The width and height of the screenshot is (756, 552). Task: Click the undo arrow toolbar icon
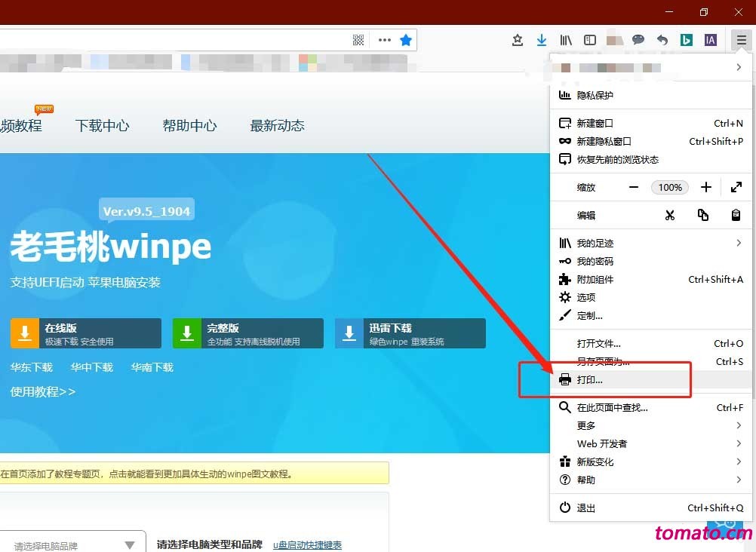[x=662, y=40]
